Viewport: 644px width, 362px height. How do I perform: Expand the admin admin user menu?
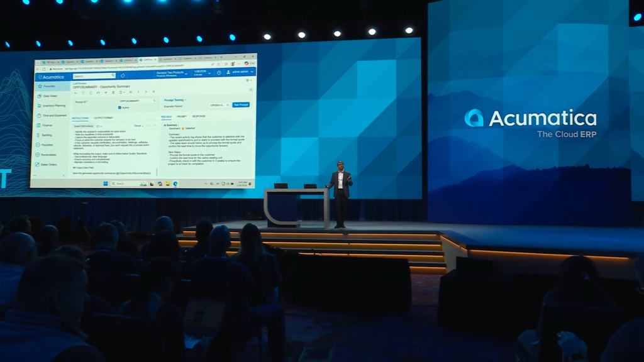(x=240, y=72)
